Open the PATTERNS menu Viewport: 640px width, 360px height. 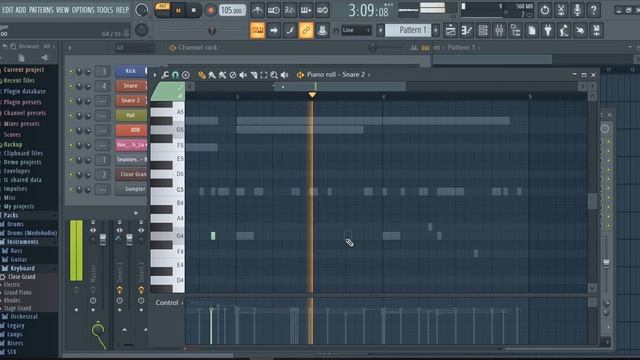coord(41,10)
